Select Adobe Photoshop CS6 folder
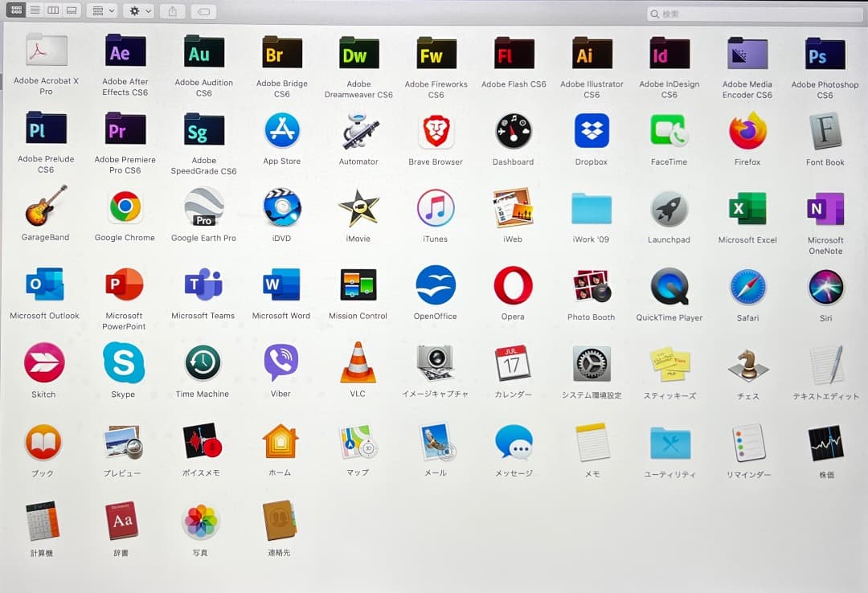The image size is (868, 593). pyautogui.click(x=825, y=55)
